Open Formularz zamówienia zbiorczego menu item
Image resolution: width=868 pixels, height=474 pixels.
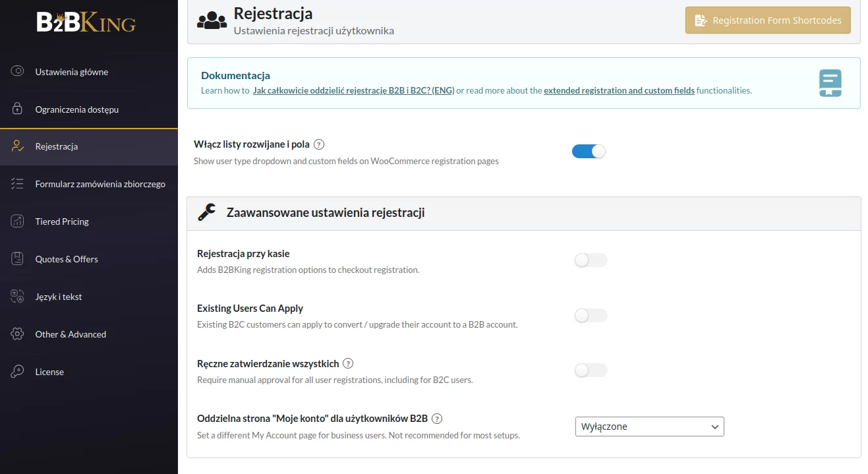tap(100, 184)
